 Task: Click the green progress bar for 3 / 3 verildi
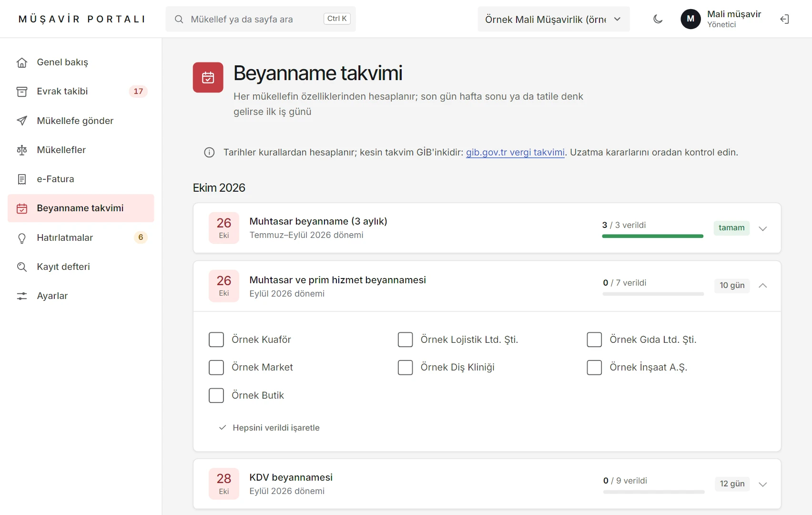click(x=653, y=236)
